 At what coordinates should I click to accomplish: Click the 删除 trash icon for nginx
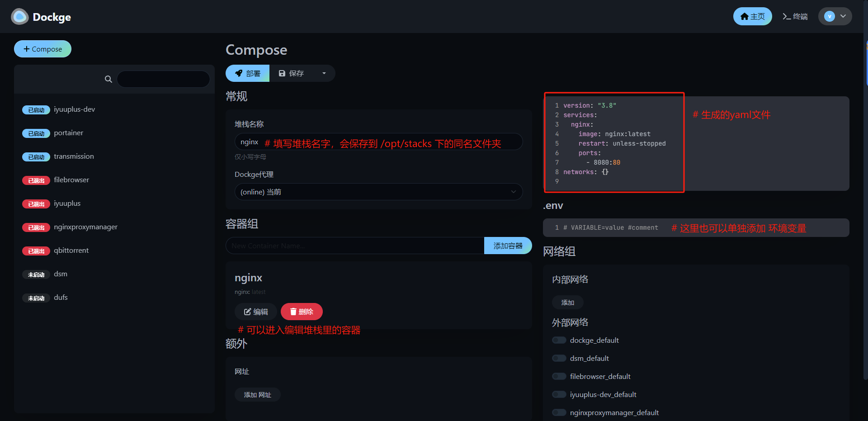pos(293,312)
